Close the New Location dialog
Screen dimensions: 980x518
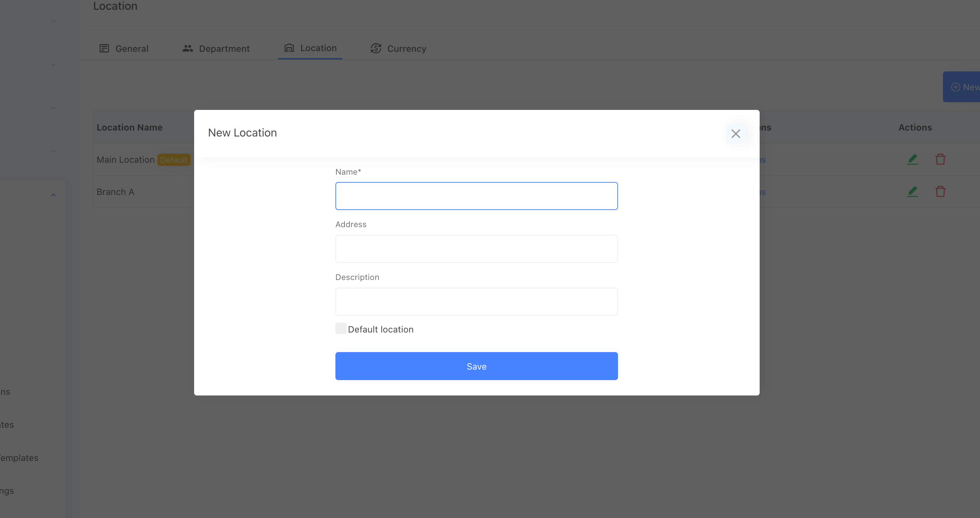[736, 134]
